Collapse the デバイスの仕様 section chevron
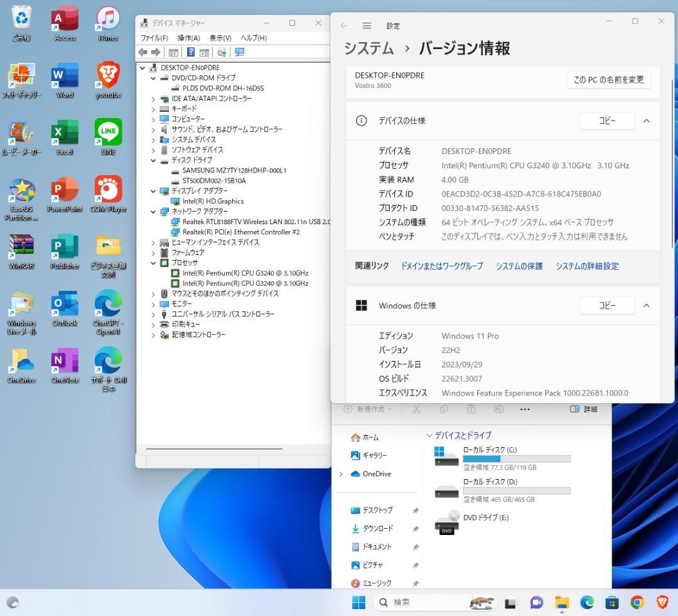The width and height of the screenshot is (678, 616). pyautogui.click(x=647, y=121)
